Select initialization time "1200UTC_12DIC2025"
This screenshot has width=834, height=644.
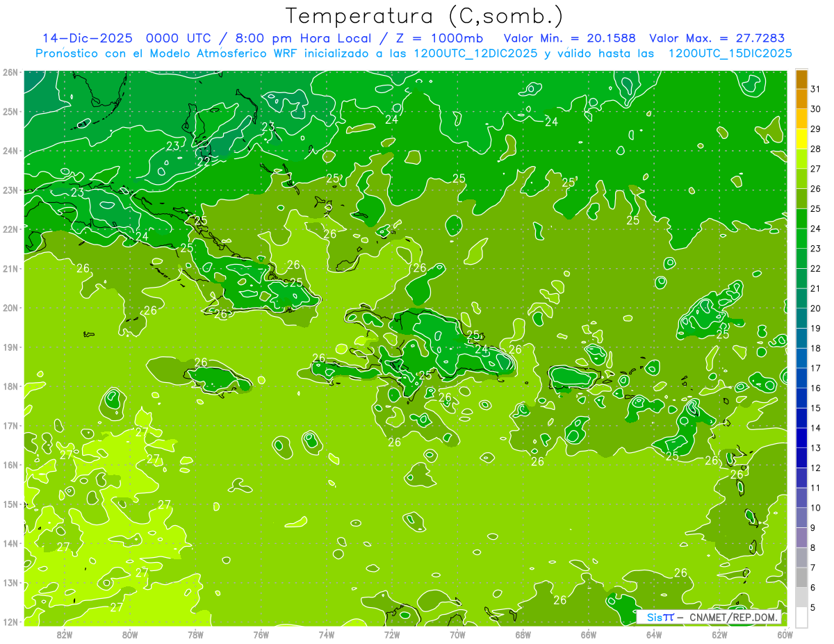pos(475,53)
